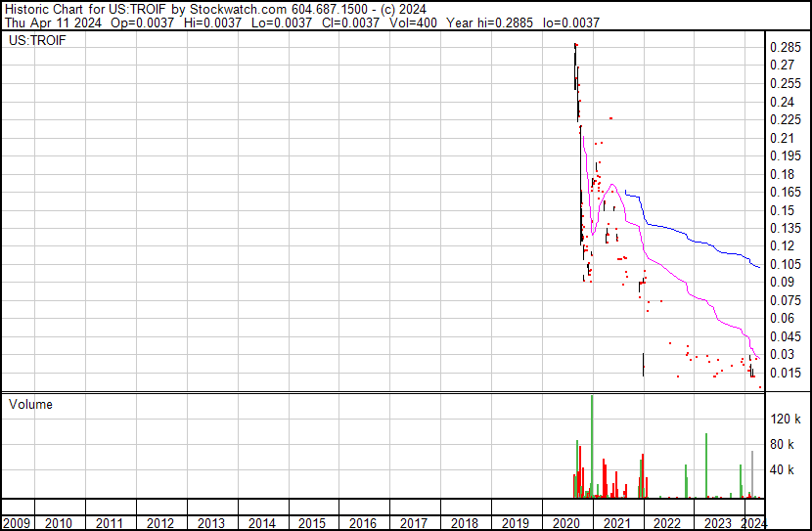Click the 0.06 price axis value
Viewport: 812px width, 531px height.
point(782,318)
